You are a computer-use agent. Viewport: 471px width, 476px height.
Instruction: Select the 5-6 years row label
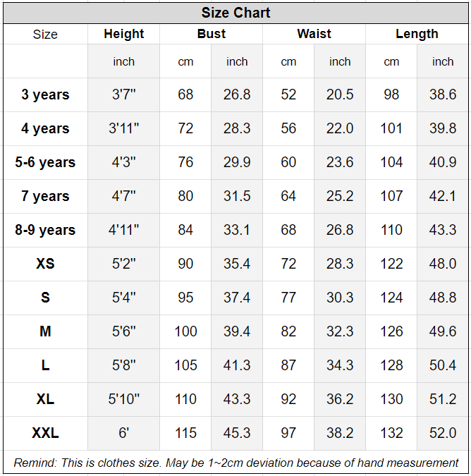45,162
